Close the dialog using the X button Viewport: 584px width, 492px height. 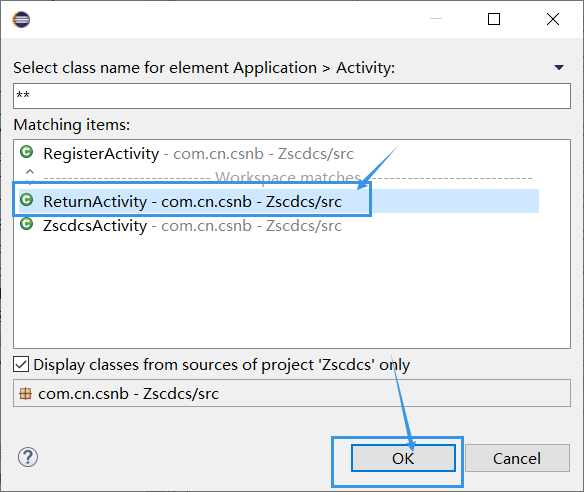pos(553,19)
